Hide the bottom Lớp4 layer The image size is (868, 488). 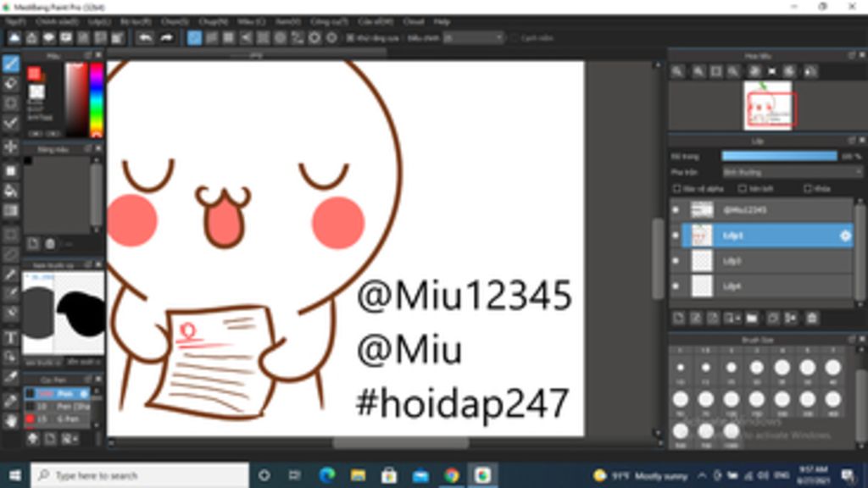(x=676, y=286)
